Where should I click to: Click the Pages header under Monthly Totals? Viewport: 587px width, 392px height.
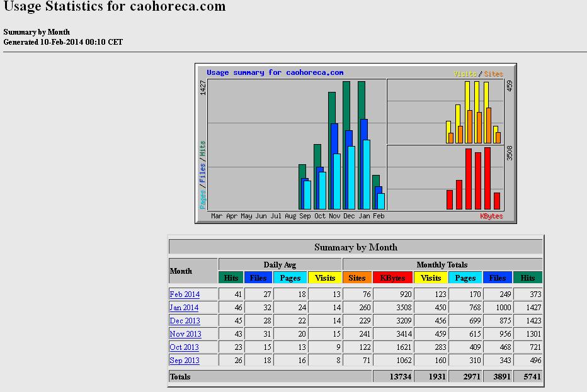pyautogui.click(x=465, y=278)
